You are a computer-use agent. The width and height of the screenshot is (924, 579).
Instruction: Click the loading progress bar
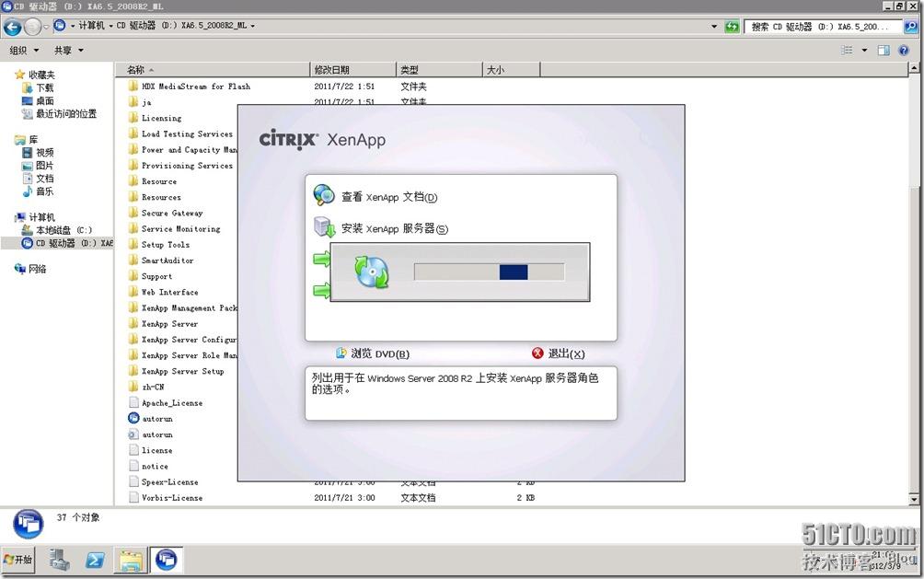point(489,272)
